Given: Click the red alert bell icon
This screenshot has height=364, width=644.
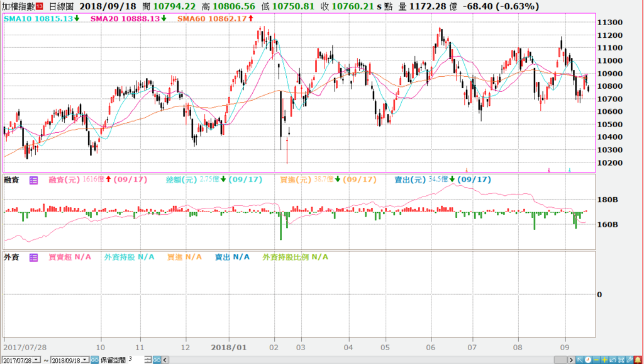Looking at the screenshot, I should (638, 360).
